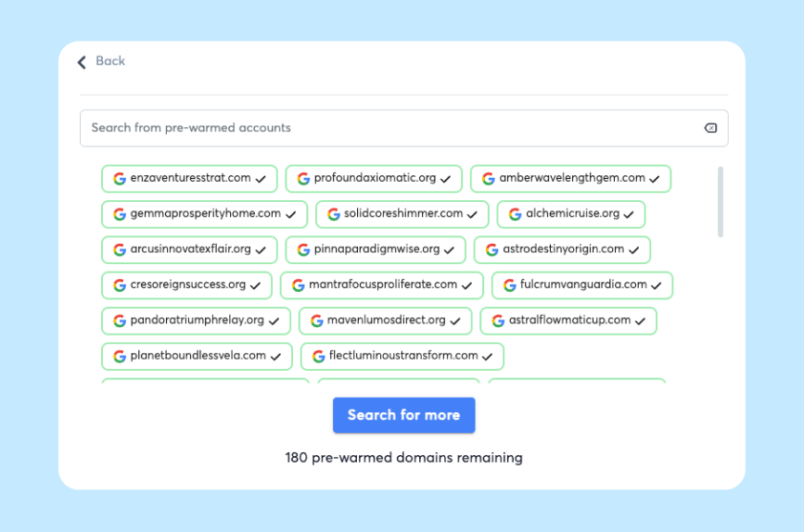Screen dimensions: 804x532
Task: Toggle the solidcoreshimmer.com domain chip
Action: click(402, 214)
